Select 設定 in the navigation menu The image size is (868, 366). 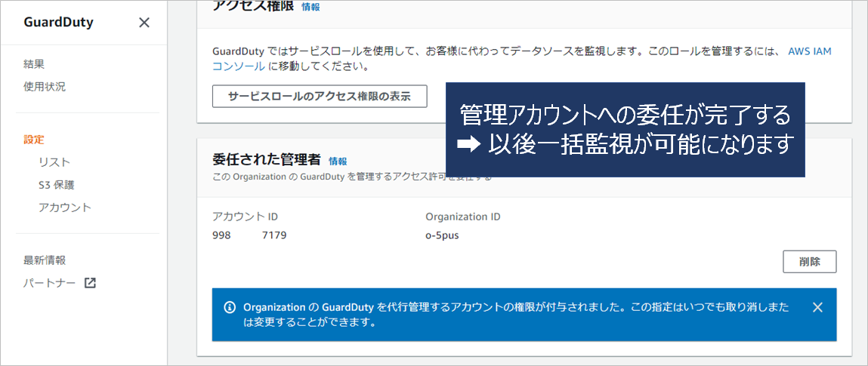34,140
